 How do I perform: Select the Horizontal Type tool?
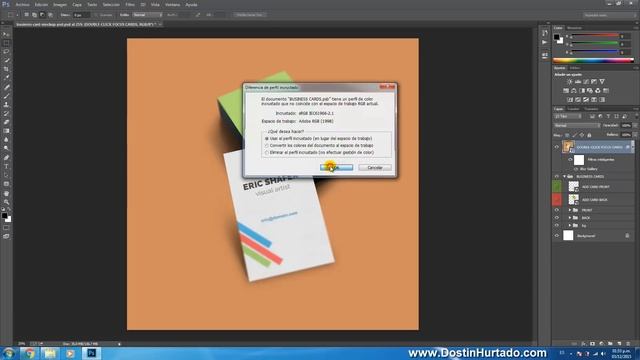coord(6,167)
